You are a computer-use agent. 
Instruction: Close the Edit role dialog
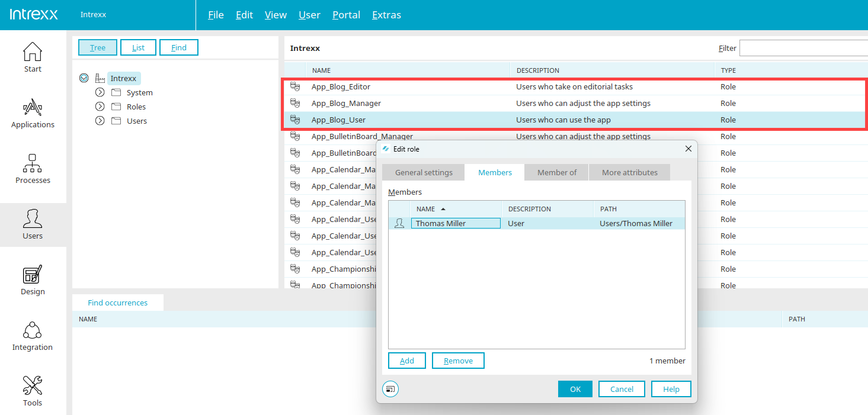[688, 149]
